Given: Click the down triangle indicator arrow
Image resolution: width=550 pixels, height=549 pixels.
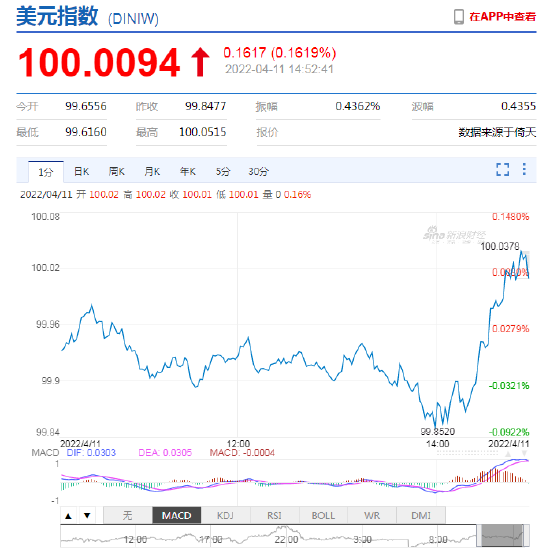Looking at the screenshot, I should (87, 516).
